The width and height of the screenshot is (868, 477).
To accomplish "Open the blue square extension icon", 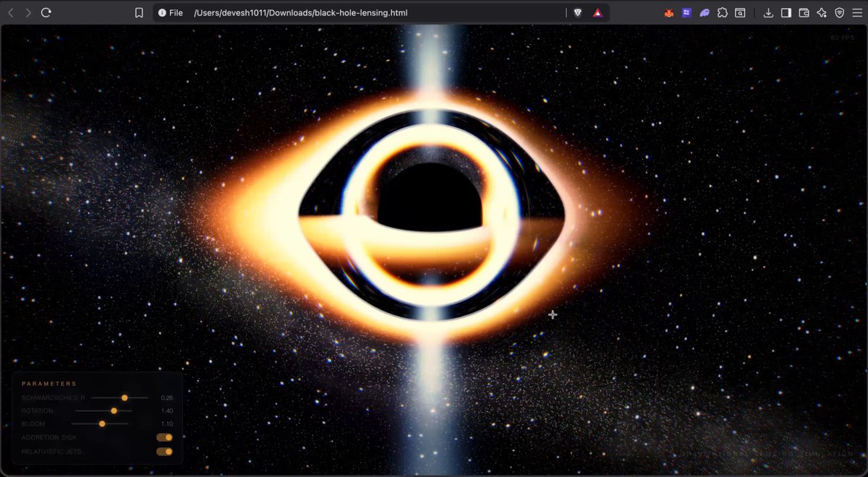I will coord(686,12).
